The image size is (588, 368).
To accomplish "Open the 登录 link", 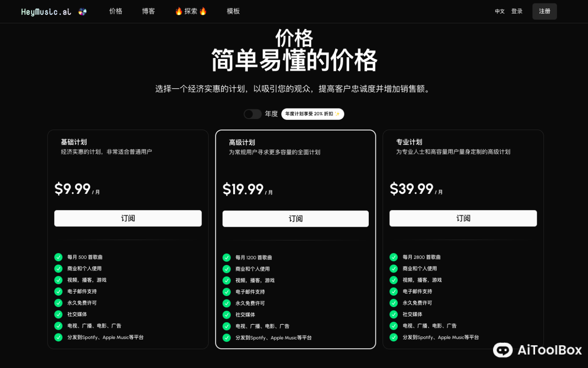I will click(517, 11).
